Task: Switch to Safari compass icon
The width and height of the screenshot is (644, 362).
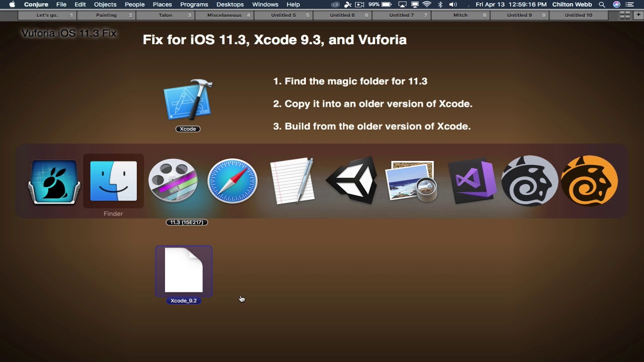Action: (x=232, y=181)
